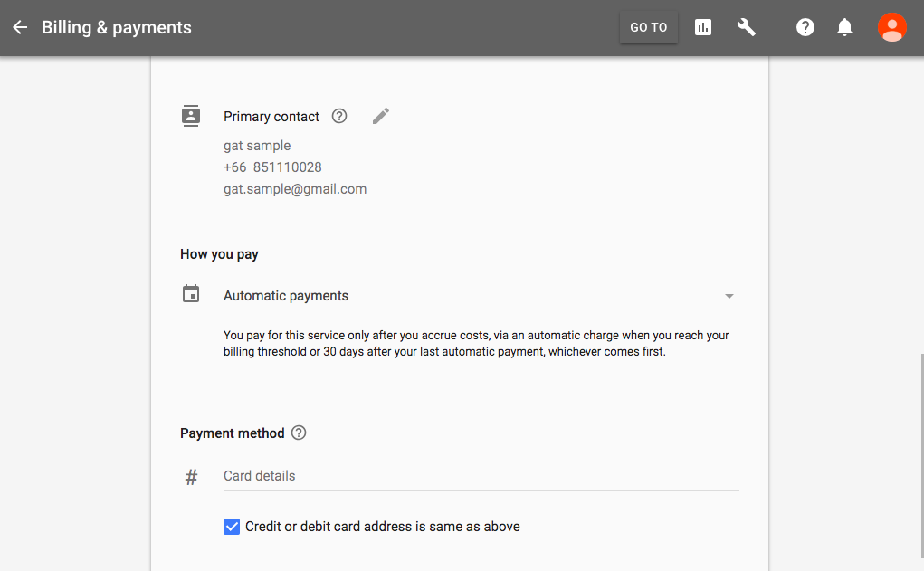The width and height of the screenshot is (924, 571).
Task: Click the hash icon beside Card details
Action: click(191, 477)
